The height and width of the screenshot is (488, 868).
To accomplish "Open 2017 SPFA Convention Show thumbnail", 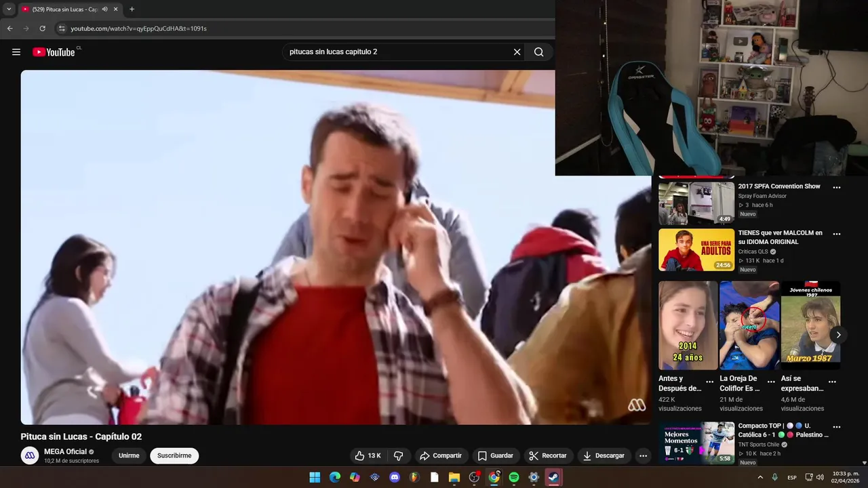I will pos(696,203).
